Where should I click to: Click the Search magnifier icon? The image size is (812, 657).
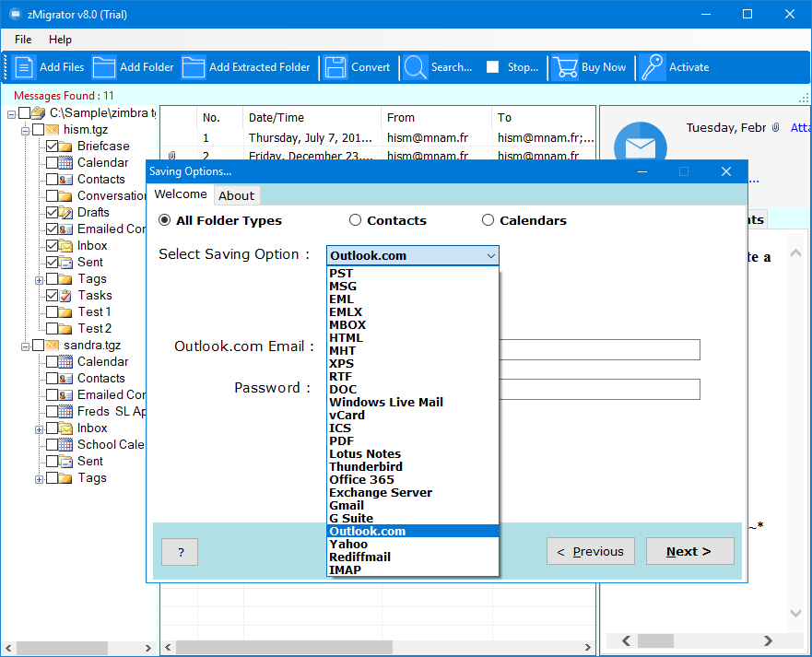[x=416, y=67]
